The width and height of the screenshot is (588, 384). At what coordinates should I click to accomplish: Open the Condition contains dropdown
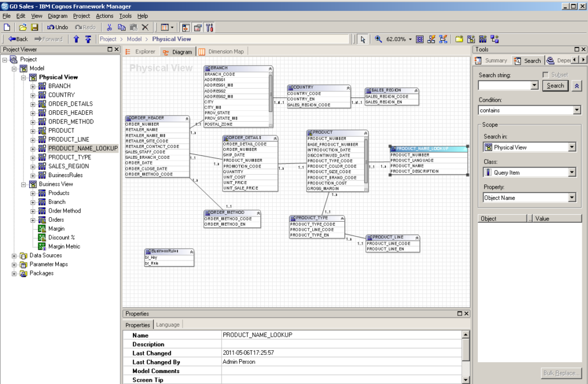click(577, 110)
